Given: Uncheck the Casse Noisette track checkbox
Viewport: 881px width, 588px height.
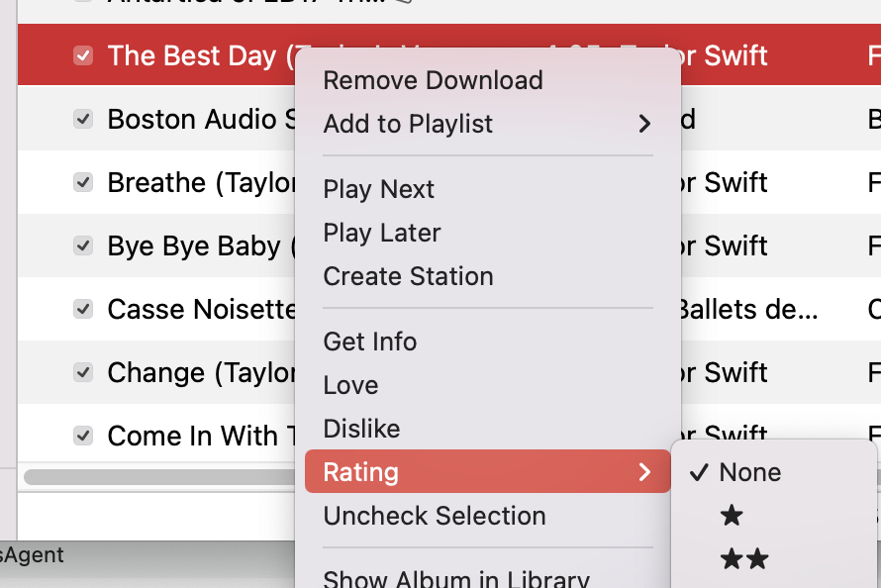Looking at the screenshot, I should tap(83, 309).
